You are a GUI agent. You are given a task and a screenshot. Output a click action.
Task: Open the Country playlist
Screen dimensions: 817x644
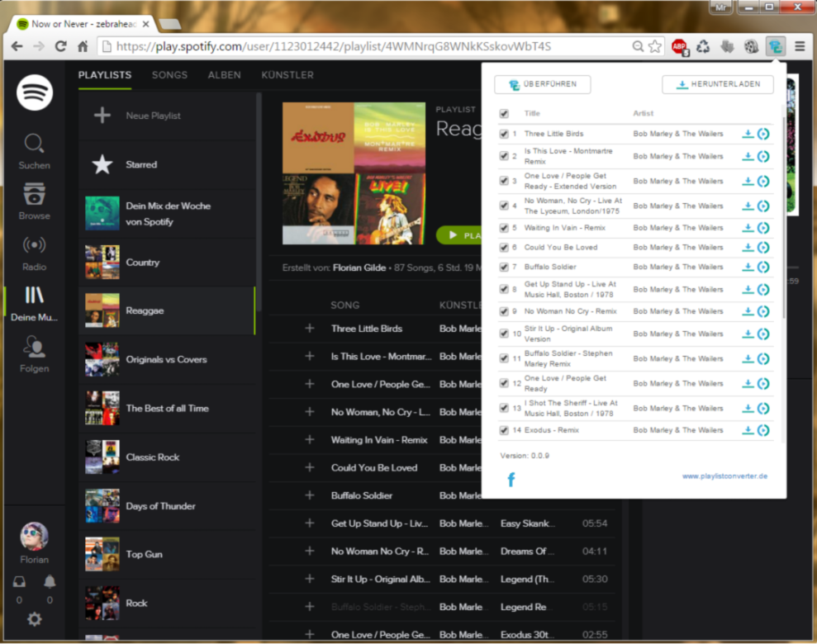pos(167,263)
